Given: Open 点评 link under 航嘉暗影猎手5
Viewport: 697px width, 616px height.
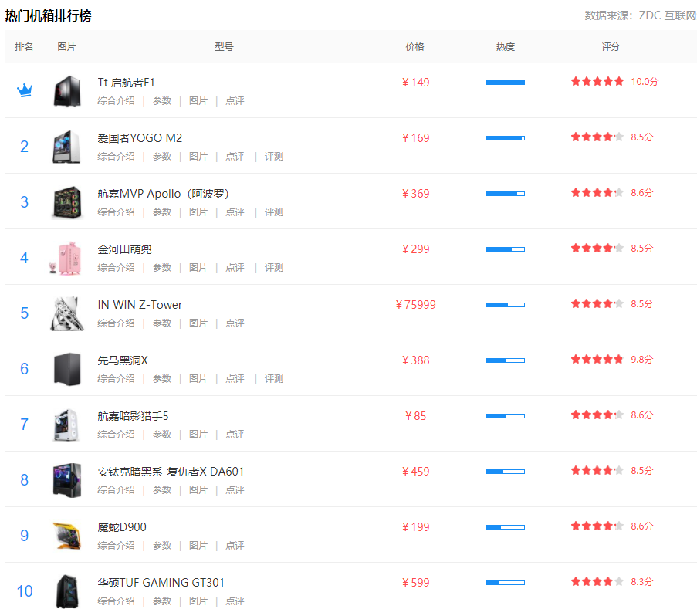Looking at the screenshot, I should pos(235,435).
